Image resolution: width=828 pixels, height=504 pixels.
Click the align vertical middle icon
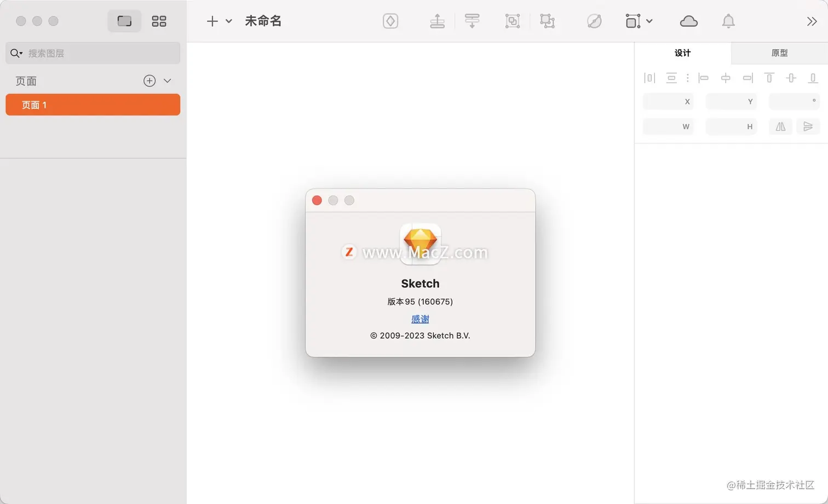coord(791,78)
